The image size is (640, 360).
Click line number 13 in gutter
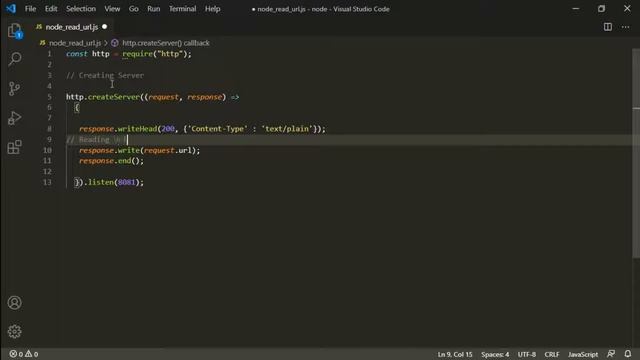click(47, 182)
